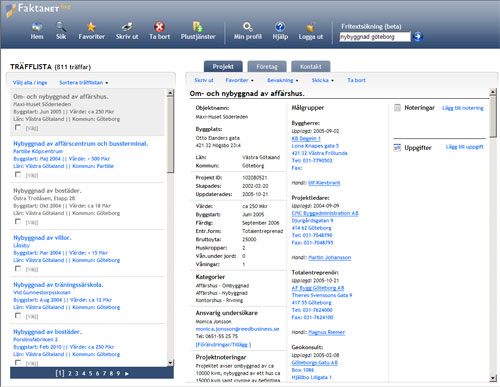This screenshot has width=500, height=387.
Task: Click Välj alla / inga link
Action: [30, 83]
